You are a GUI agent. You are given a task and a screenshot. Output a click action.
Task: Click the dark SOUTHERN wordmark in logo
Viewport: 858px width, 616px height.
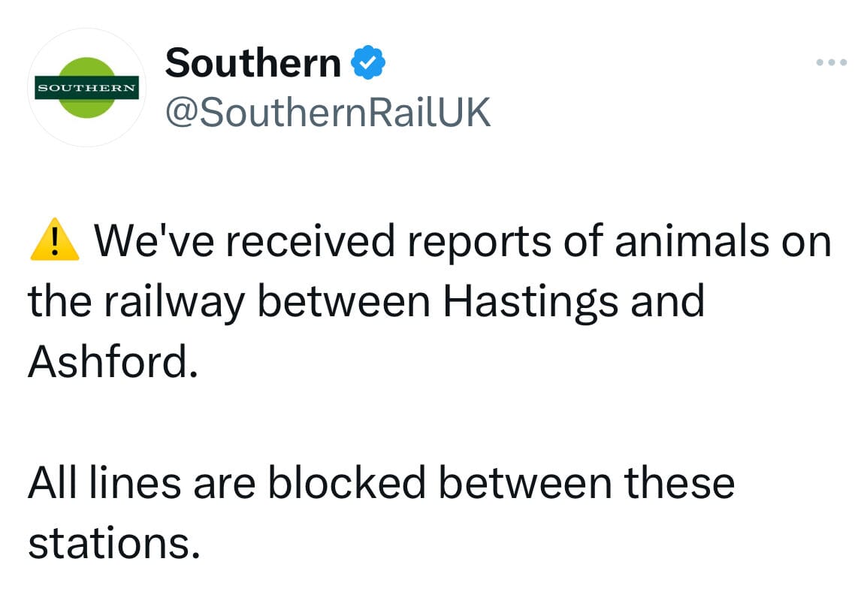point(86,87)
